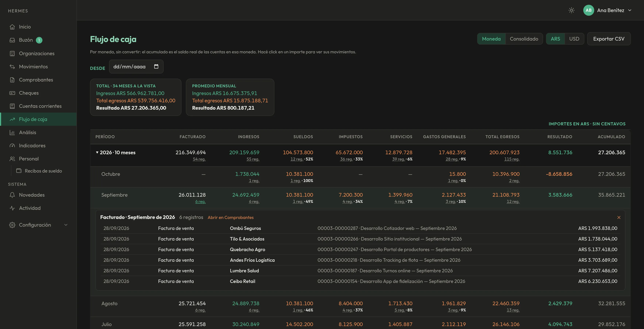Click the Recibos de sueldo icon

click(19, 171)
